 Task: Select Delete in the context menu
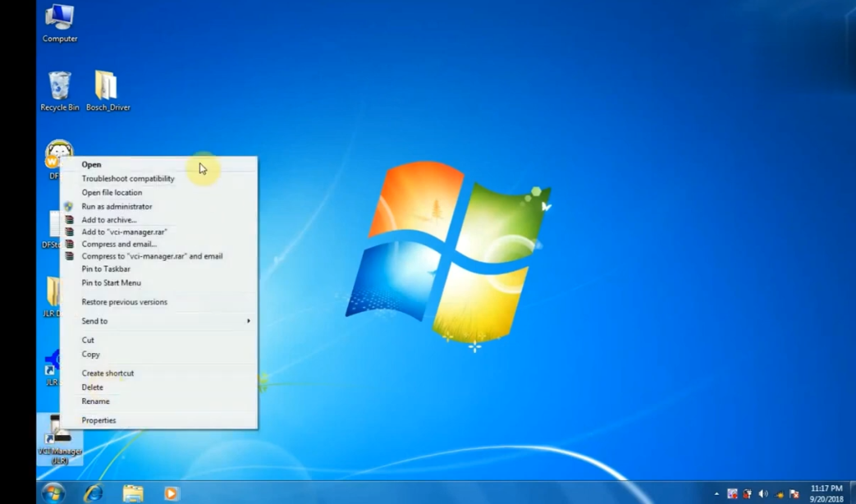[x=158, y=387]
